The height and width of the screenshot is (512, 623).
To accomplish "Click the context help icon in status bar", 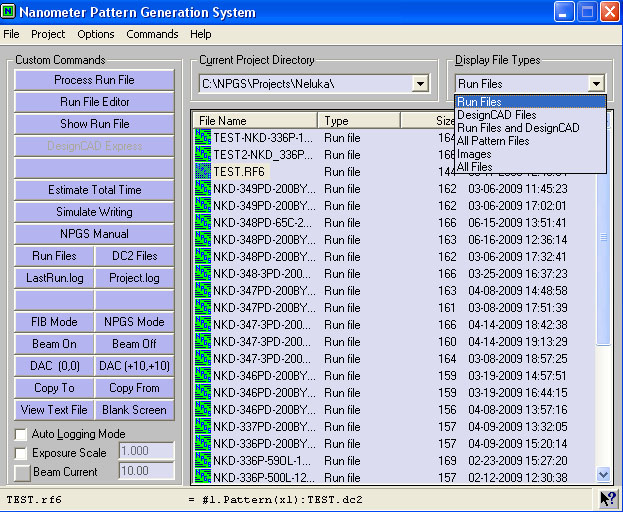I will 606,499.
